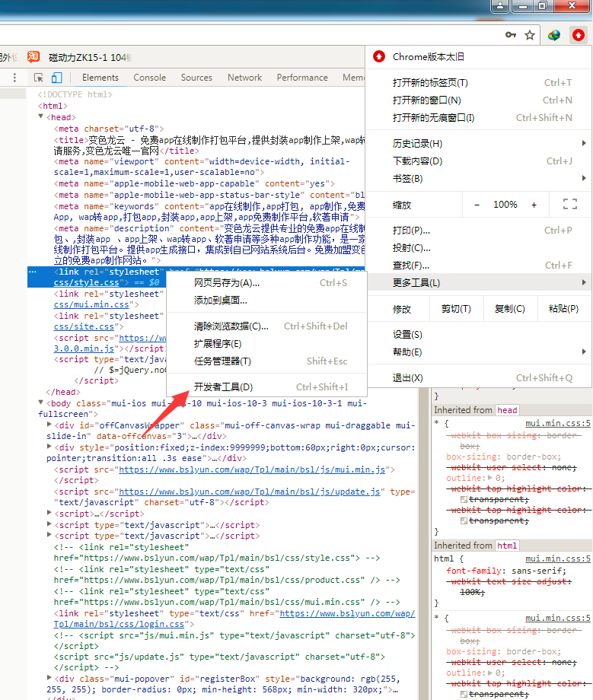Open 扩展程序(E) from submenu
593x700 pixels.
(266, 343)
